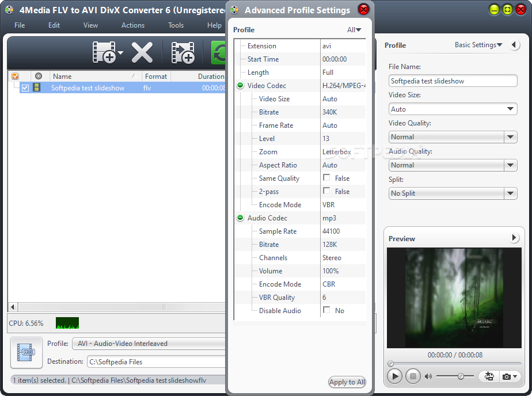Enable the 2-pass checkbox

pos(326,191)
